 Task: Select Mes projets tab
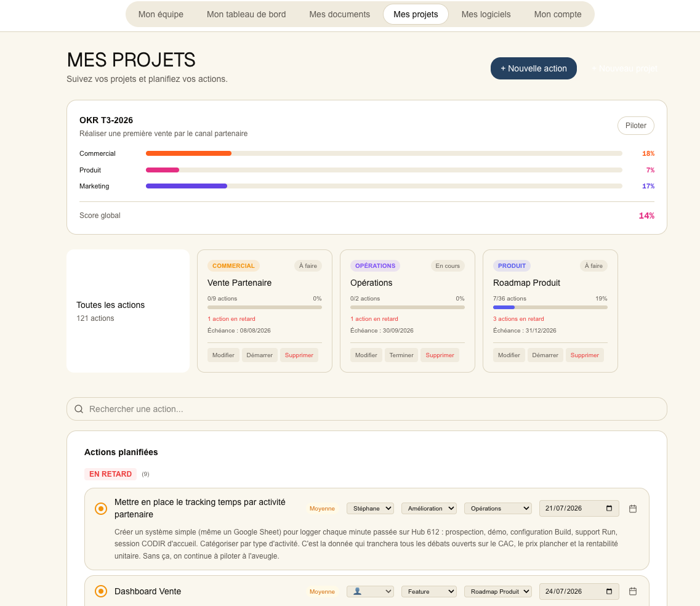tap(416, 14)
